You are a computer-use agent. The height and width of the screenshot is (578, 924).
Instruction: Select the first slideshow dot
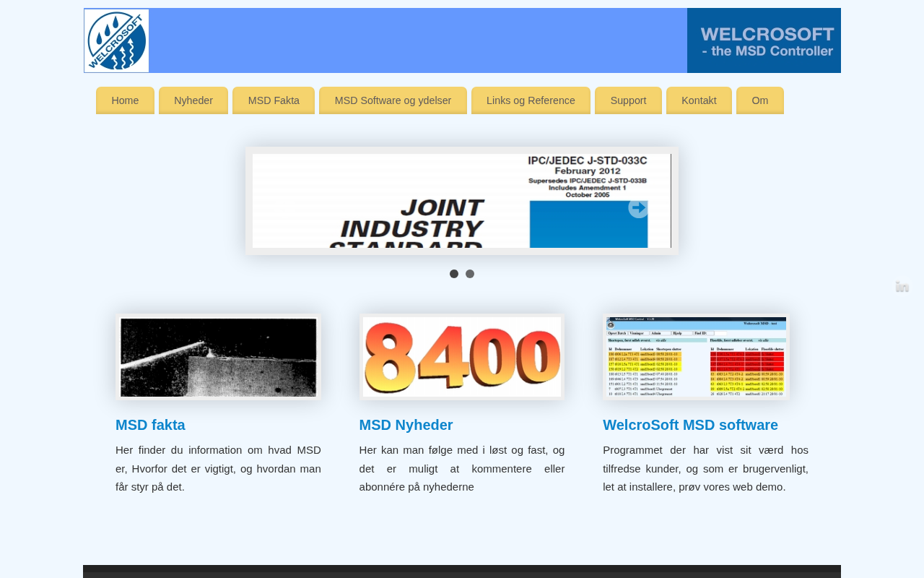[x=454, y=274]
